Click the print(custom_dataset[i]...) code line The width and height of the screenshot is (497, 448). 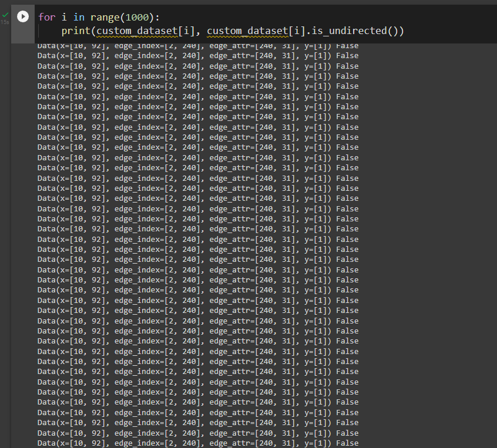[x=233, y=31]
